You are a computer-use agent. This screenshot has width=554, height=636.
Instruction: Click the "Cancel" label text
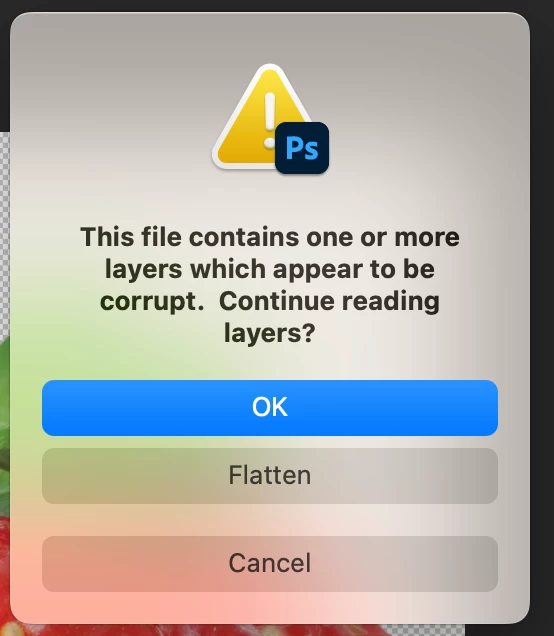270,563
